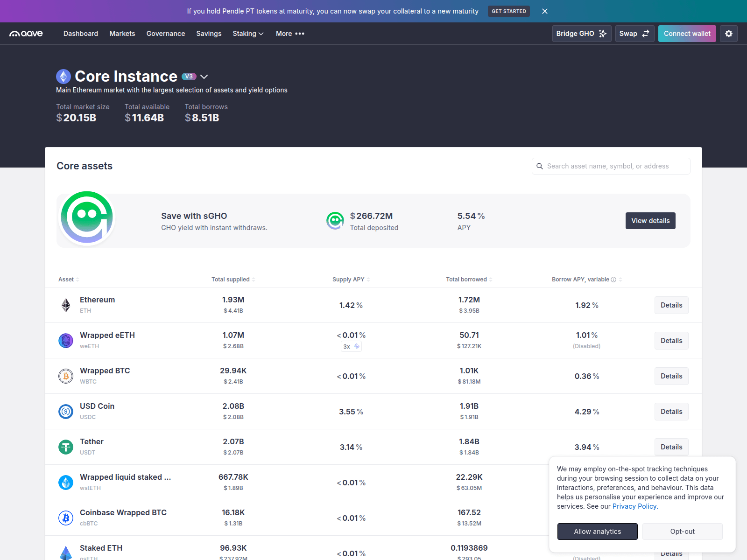
Task: Click the search magnifier icon
Action: click(x=540, y=166)
